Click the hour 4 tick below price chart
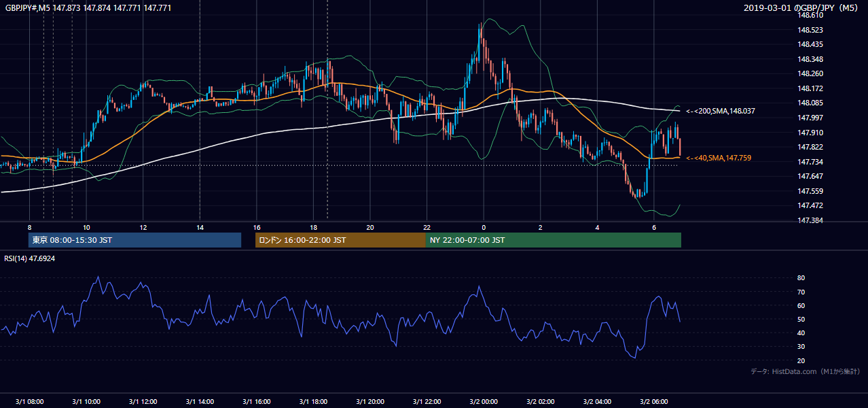The height and width of the screenshot is (408, 868). 597,227
